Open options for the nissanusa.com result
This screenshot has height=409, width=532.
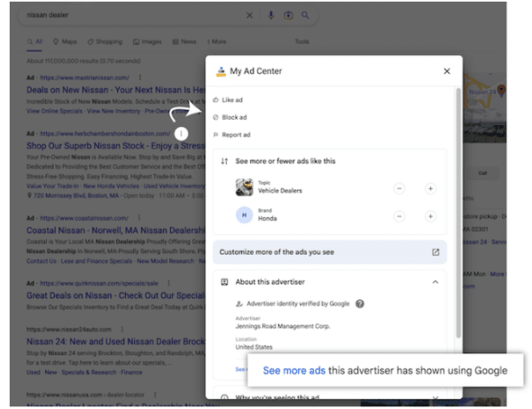click(155, 395)
